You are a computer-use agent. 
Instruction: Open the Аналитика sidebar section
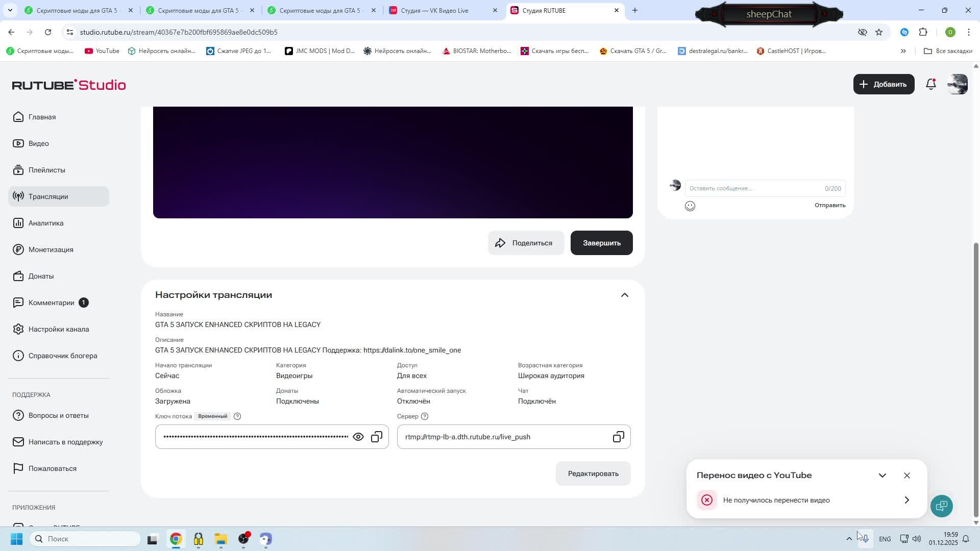46,223
